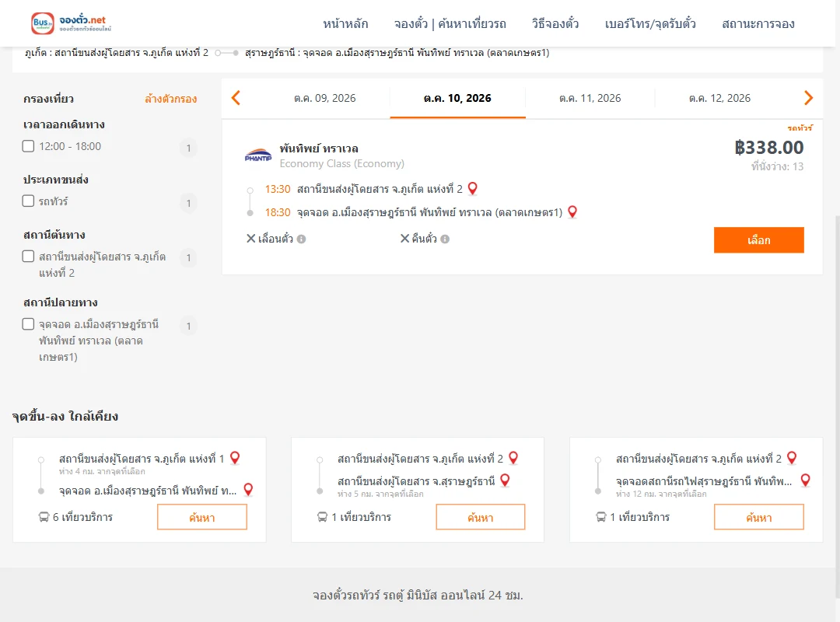The width and height of the screenshot is (840, 622).
Task: Select the ต.ค. 10, 2026 date tab
Action: (x=457, y=98)
